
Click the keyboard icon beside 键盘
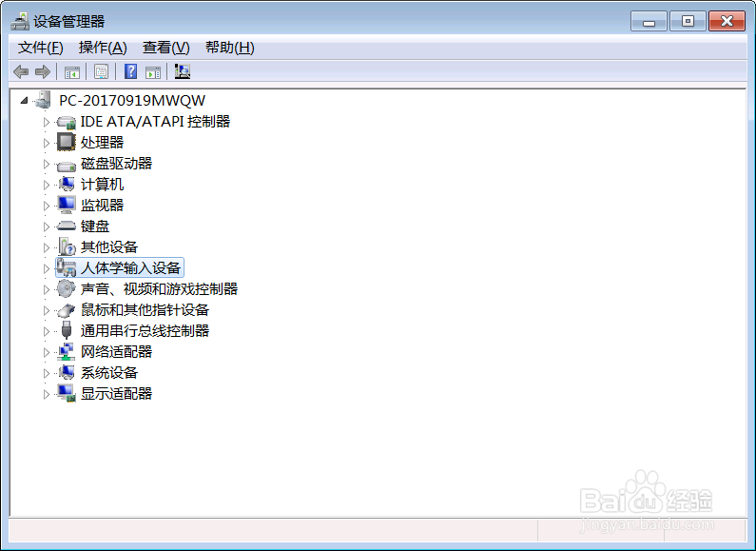[x=66, y=226]
